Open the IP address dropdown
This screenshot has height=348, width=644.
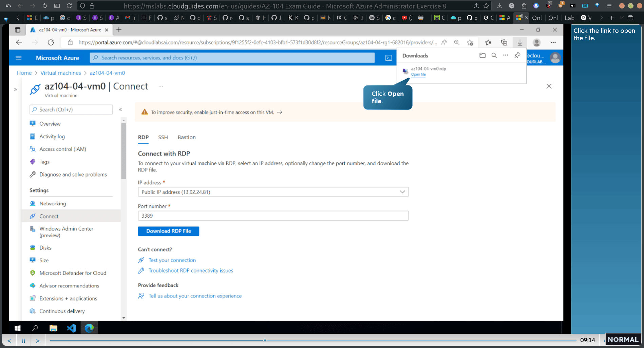273,192
